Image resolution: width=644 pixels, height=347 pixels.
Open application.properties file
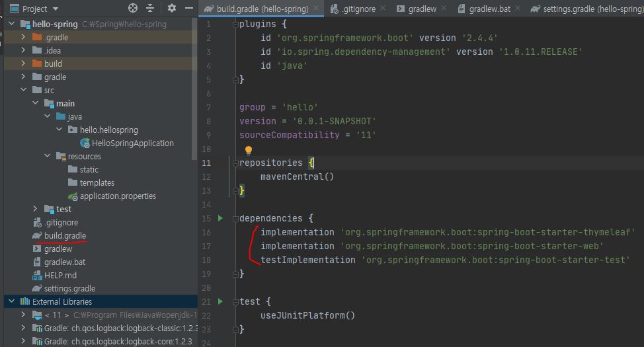[118, 196]
